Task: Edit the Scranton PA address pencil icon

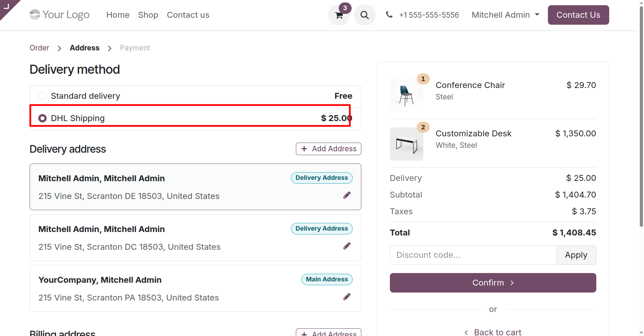Action: (x=347, y=297)
